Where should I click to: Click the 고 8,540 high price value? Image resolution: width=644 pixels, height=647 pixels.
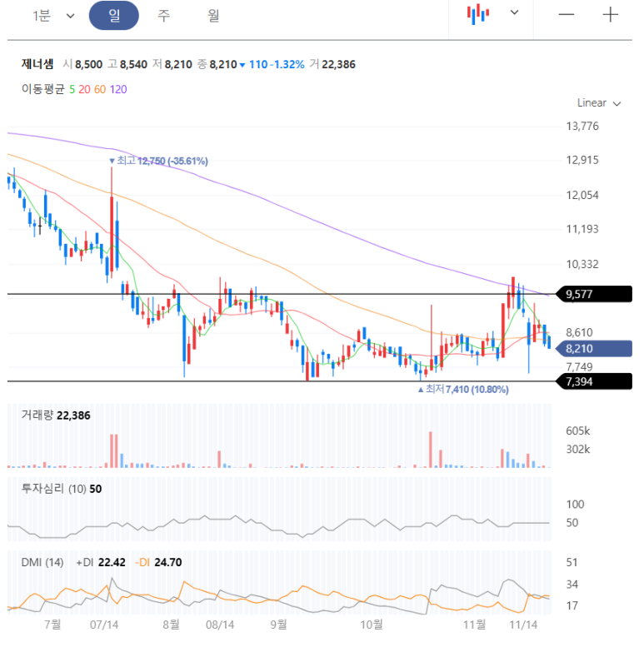pyautogui.click(x=127, y=64)
